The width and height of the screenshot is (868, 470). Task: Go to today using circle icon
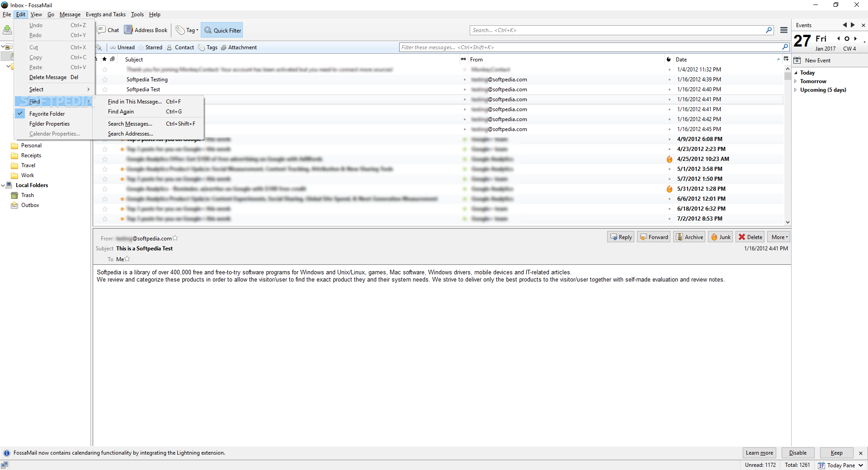click(847, 39)
